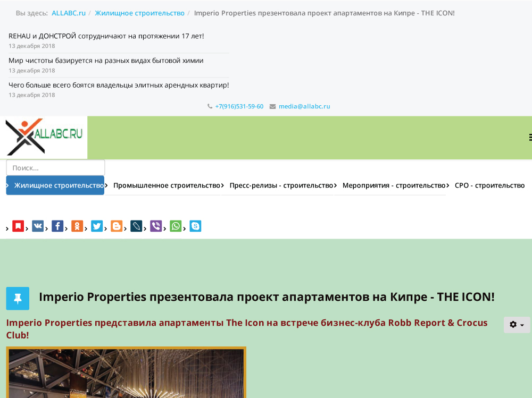Open Мероприятия - строительство menu item
532x398 pixels.
(x=394, y=185)
